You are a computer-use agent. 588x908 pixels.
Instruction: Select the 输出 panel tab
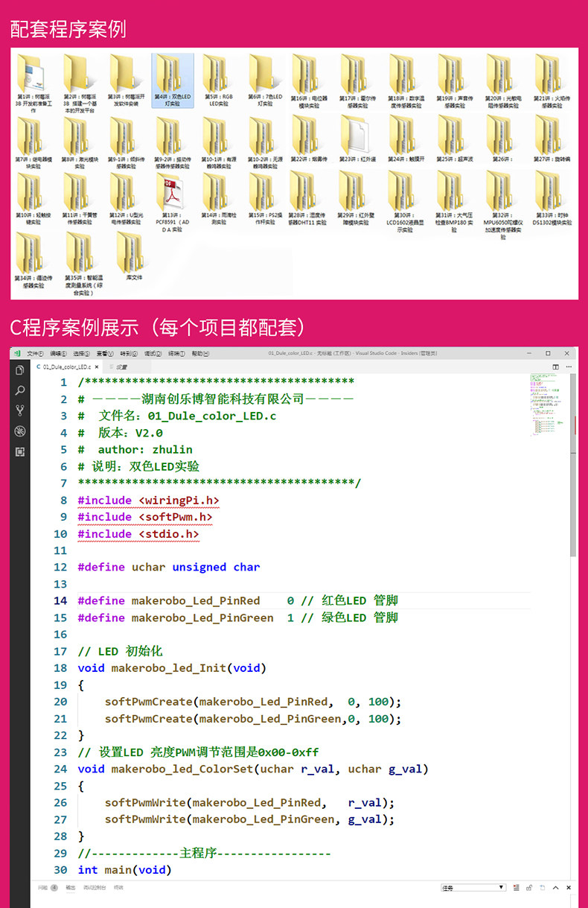71,887
